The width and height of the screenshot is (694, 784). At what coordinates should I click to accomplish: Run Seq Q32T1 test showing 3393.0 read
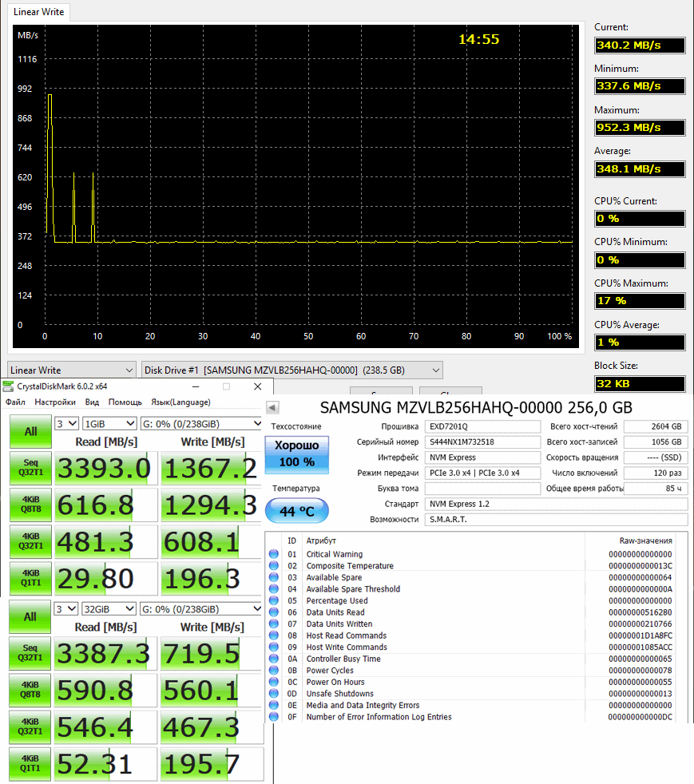tap(30, 468)
